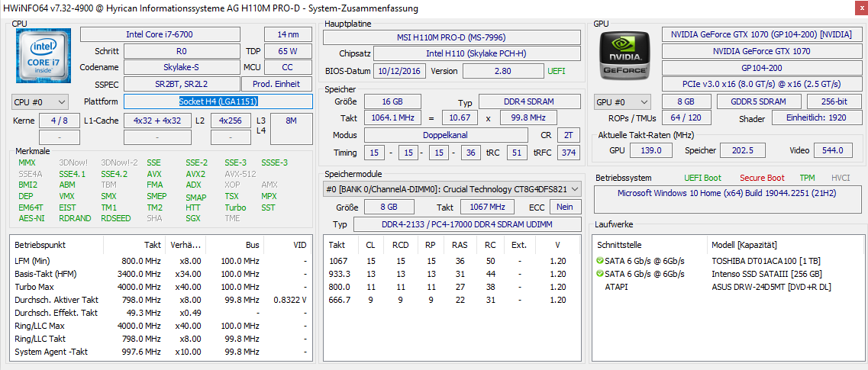This screenshot has height=370, width=868.
Task: Click the BIOS version 2.80 field
Action: click(502, 71)
